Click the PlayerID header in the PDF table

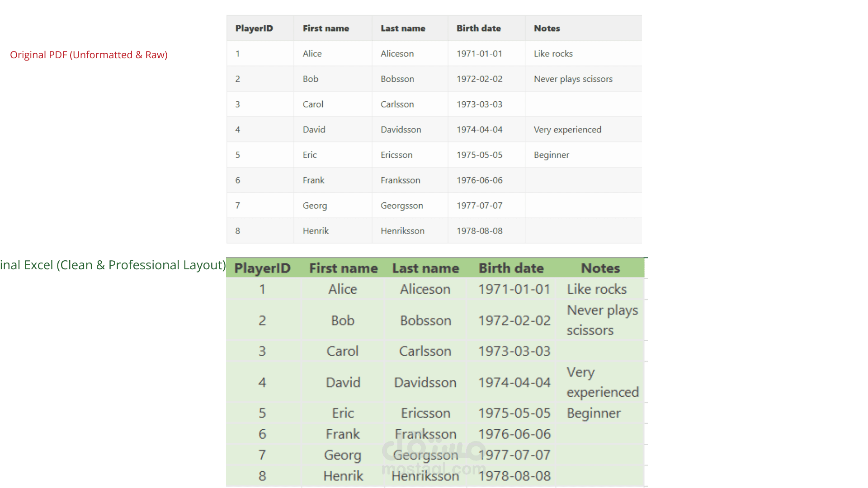(254, 28)
